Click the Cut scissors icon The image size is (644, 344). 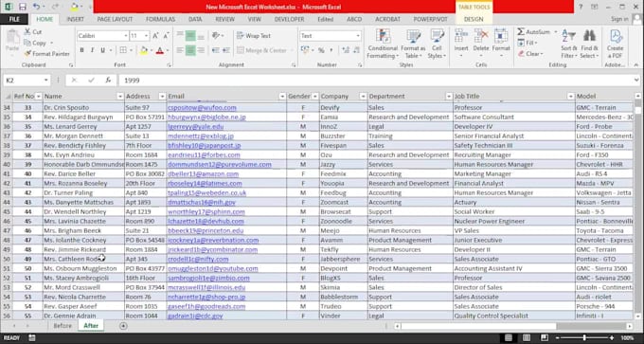click(27, 31)
